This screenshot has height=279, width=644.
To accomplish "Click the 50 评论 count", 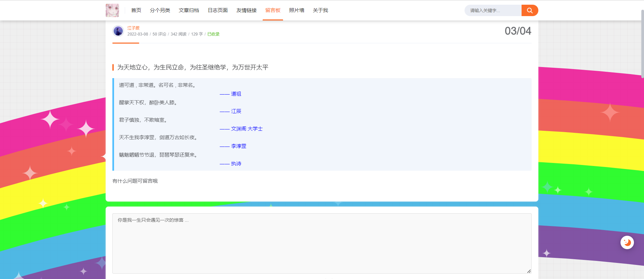I will coord(159,34).
